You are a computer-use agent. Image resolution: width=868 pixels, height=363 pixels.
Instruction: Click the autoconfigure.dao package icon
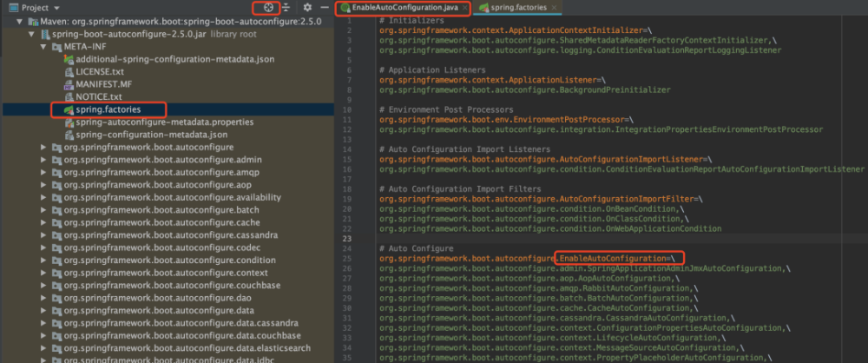[56, 298]
